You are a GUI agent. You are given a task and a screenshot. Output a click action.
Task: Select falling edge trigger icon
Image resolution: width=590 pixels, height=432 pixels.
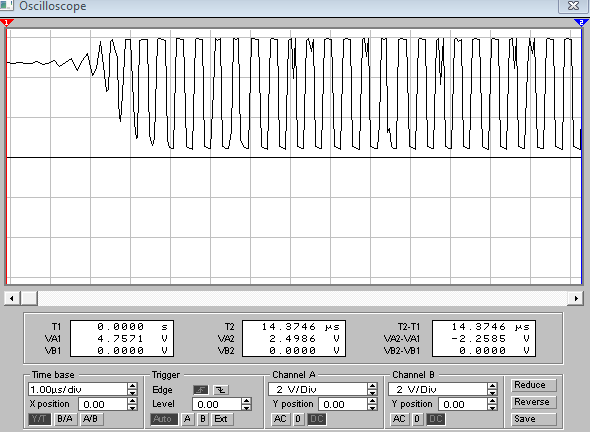click(x=221, y=390)
